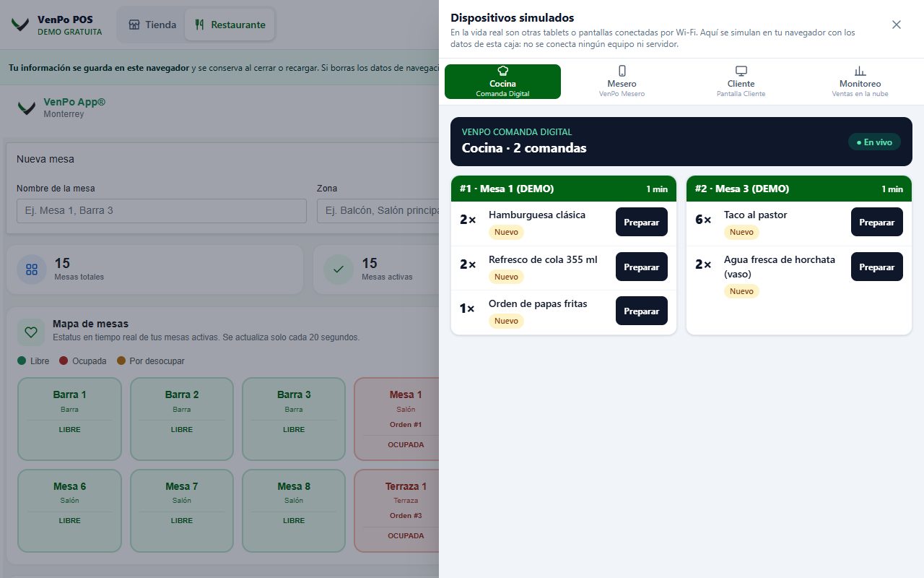Image resolution: width=924 pixels, height=578 pixels.
Task: Click the Mesas activas checkmark icon
Action: coord(339,269)
